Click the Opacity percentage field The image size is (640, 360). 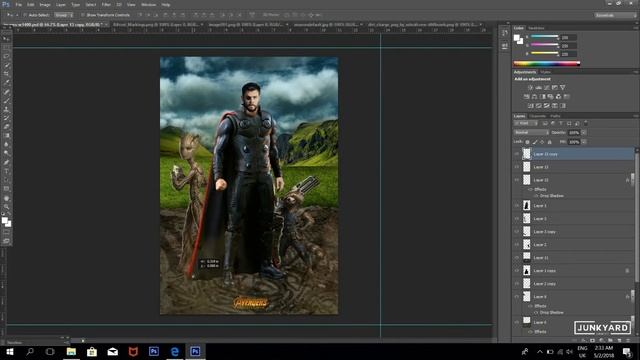[x=574, y=133]
